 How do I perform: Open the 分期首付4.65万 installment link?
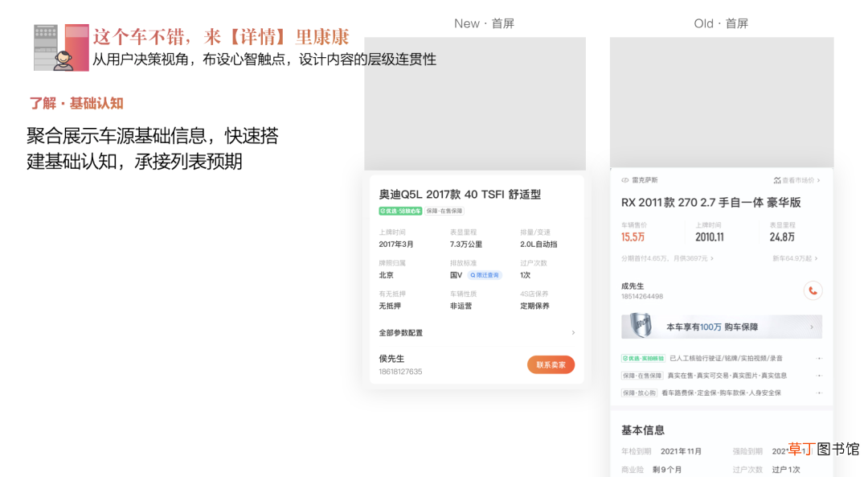[667, 258]
